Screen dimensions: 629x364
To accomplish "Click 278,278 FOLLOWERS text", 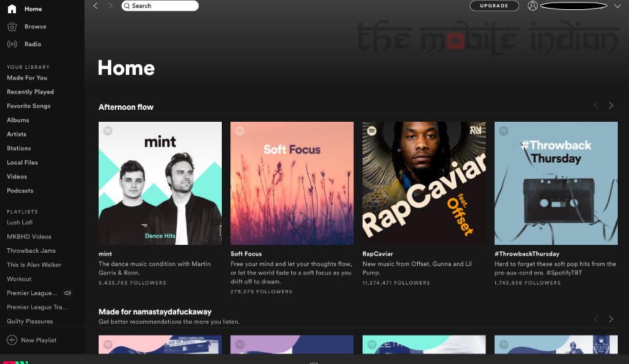I will [x=261, y=291].
